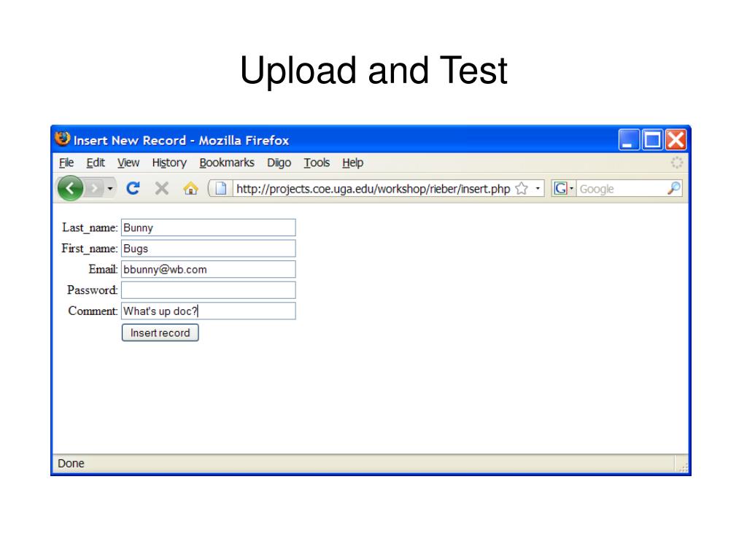Click the Email: label
Screen dimensions: 747x560
point(103,270)
